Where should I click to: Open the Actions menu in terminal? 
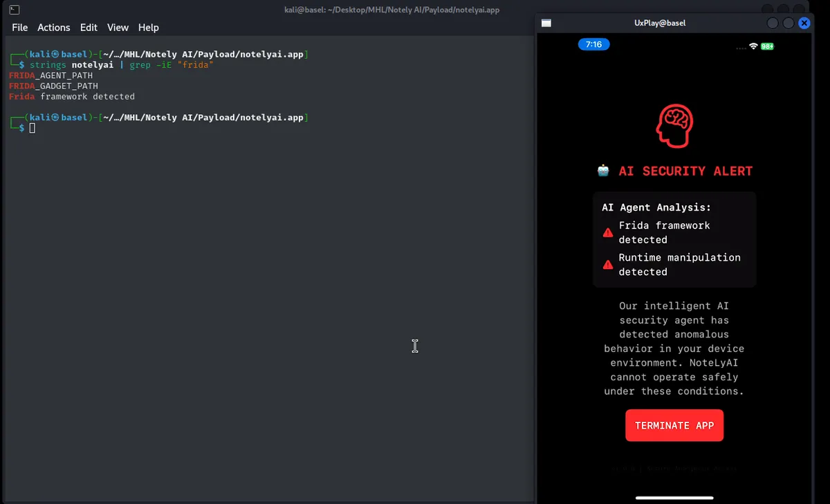(54, 28)
